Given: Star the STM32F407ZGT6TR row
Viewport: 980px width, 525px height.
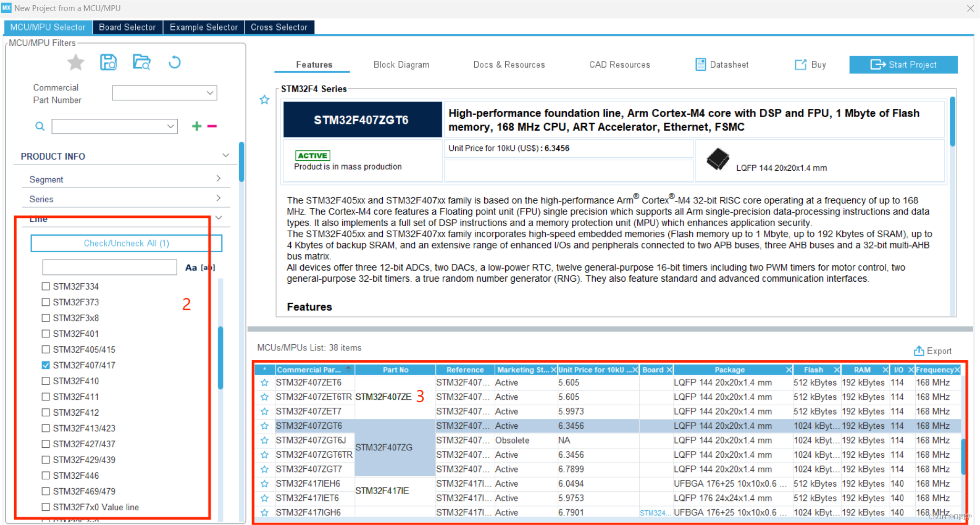Looking at the screenshot, I should coord(264,455).
